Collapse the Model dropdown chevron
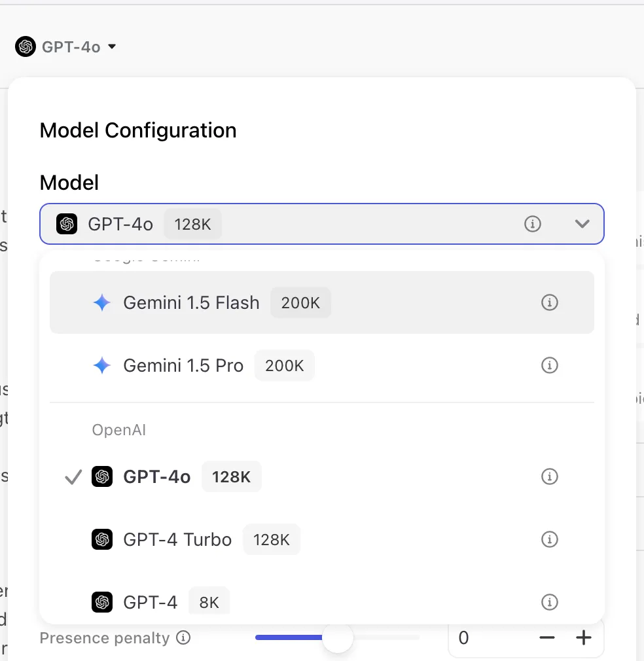 [582, 224]
